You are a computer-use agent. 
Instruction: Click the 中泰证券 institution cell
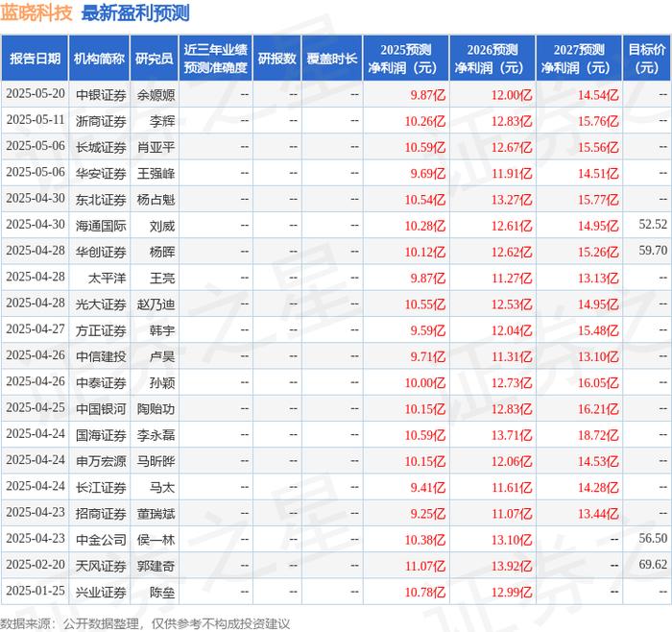coord(101,382)
